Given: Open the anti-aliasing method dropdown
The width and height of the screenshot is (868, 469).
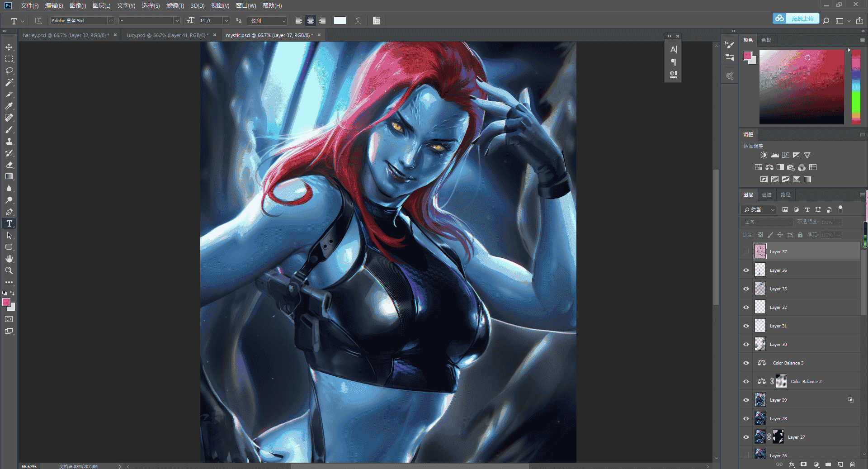Looking at the screenshot, I should [x=267, y=20].
